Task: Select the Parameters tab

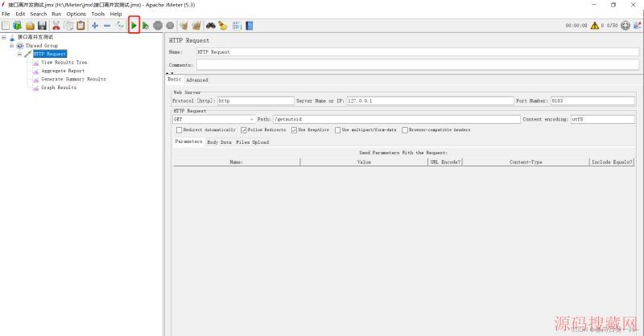Action: coord(188,141)
